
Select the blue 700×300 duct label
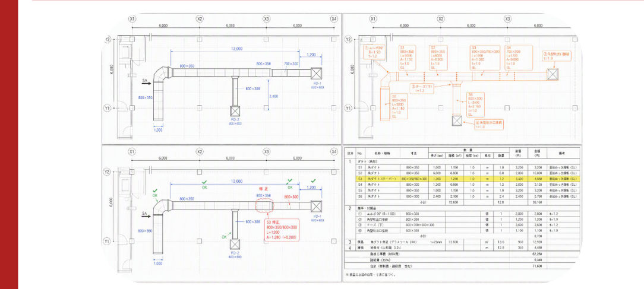292,64
